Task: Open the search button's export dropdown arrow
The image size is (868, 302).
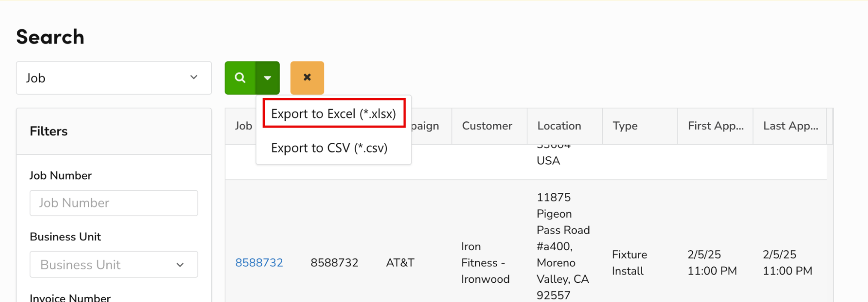Action: (x=267, y=78)
